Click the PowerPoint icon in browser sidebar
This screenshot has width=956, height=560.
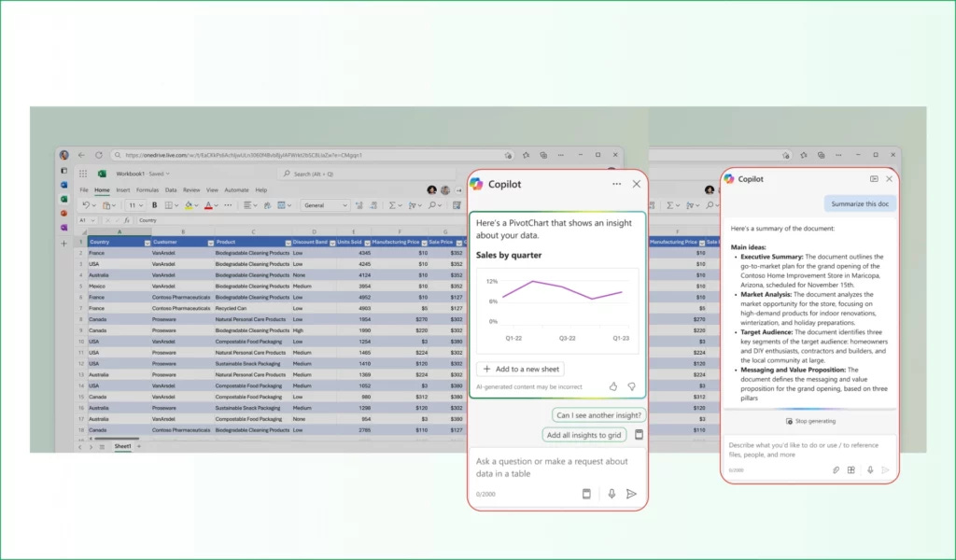coord(64,214)
